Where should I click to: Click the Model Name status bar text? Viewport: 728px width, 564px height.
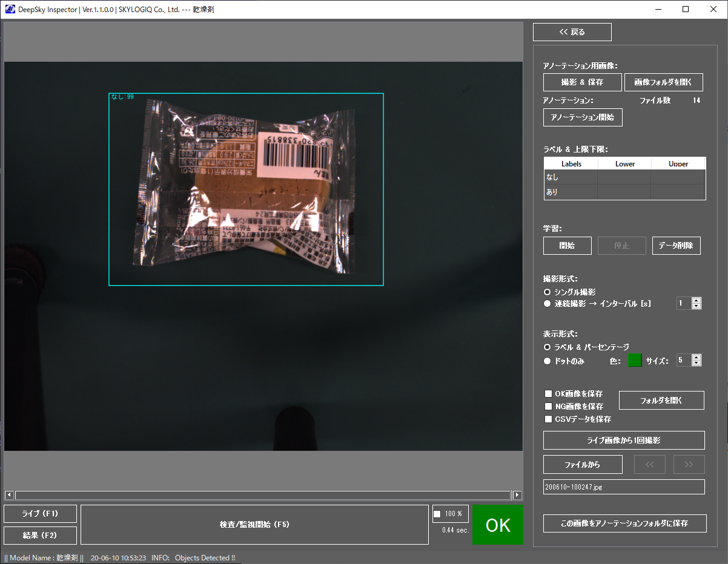click(44, 558)
